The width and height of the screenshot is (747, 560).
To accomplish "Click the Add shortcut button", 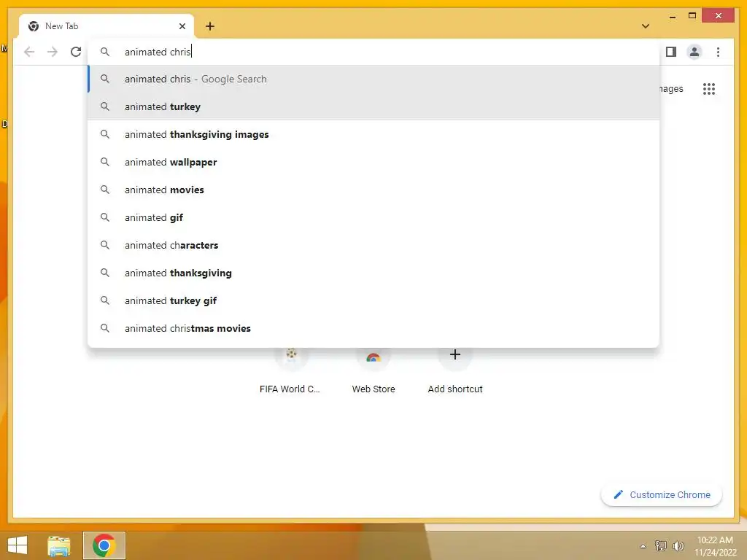I will pos(455,371).
